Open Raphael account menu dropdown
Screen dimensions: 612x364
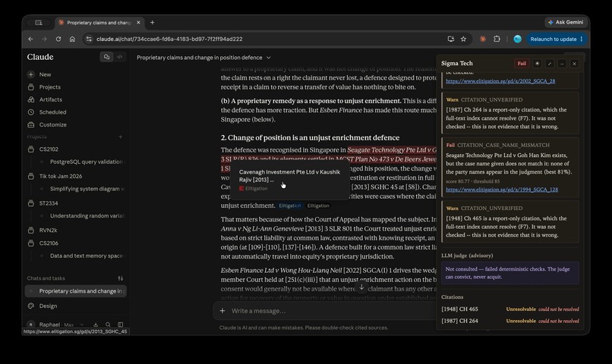point(55,325)
